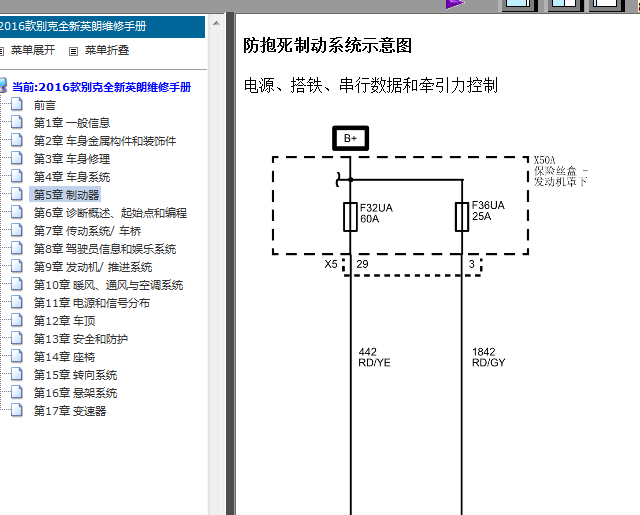Click the list icon before 菜单折叠
The image size is (640, 515).
click(73, 51)
